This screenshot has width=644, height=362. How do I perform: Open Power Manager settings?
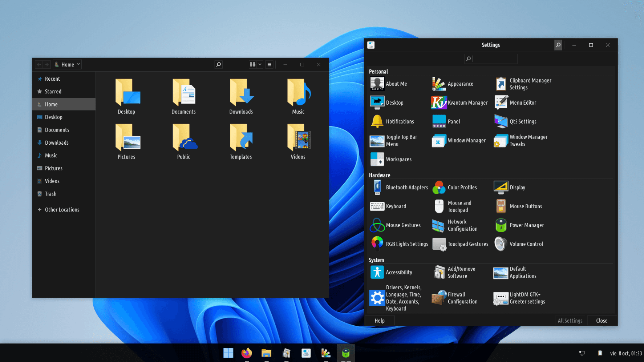tap(520, 225)
